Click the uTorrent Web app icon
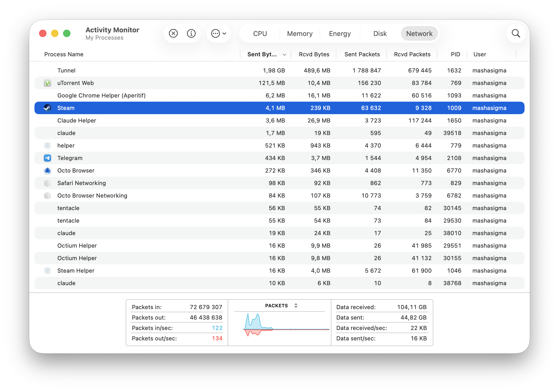This screenshot has width=559, height=392. (47, 83)
